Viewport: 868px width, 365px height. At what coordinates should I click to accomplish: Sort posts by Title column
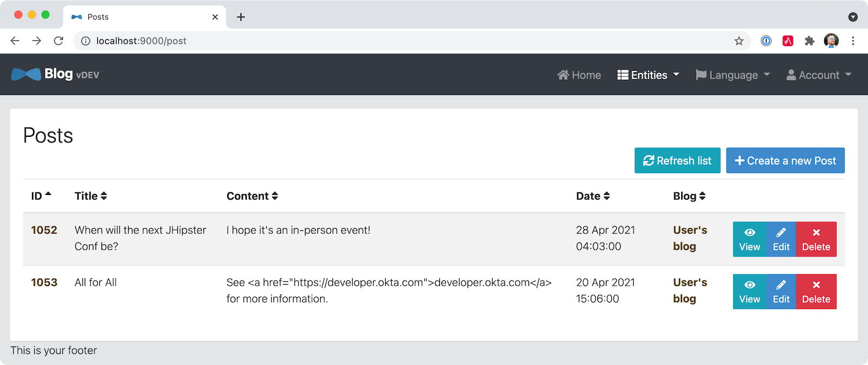click(x=91, y=196)
